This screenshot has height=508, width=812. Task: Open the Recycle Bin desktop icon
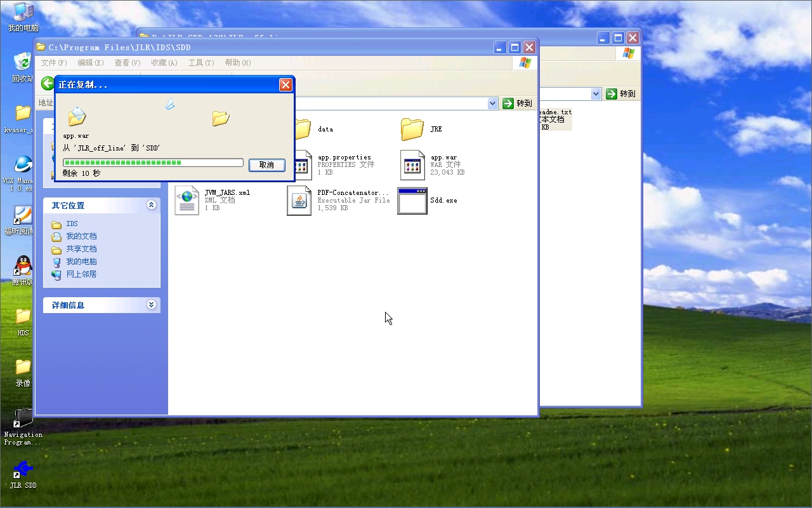(23, 67)
